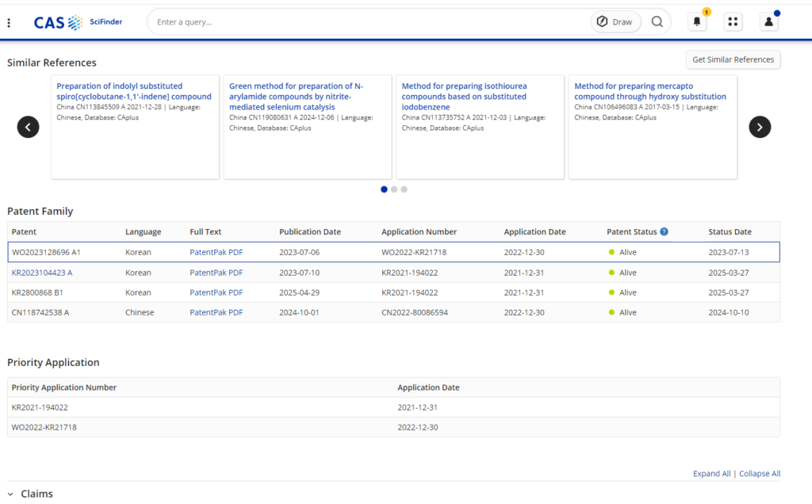
Task: Click Get Similar References button
Action: (x=733, y=60)
